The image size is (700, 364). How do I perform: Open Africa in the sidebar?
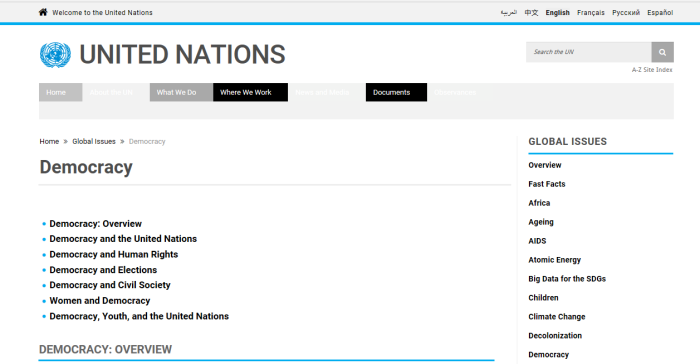point(539,203)
